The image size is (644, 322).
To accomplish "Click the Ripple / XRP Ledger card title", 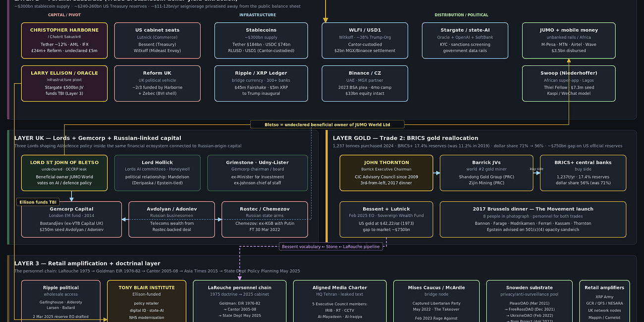I will click(261, 73).
